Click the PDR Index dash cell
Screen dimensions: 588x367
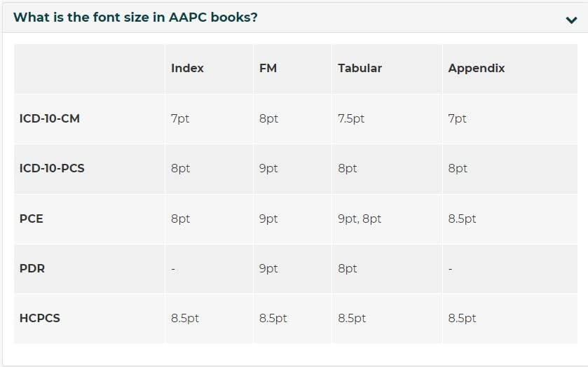[173, 268]
